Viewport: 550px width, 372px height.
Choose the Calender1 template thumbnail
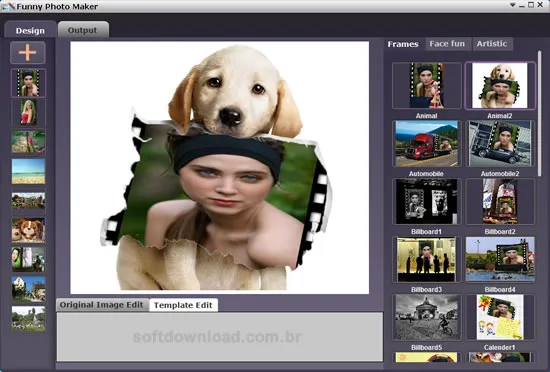point(500,317)
